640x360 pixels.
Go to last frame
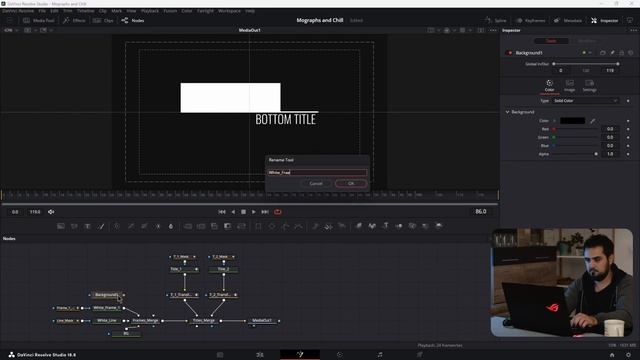point(265,212)
